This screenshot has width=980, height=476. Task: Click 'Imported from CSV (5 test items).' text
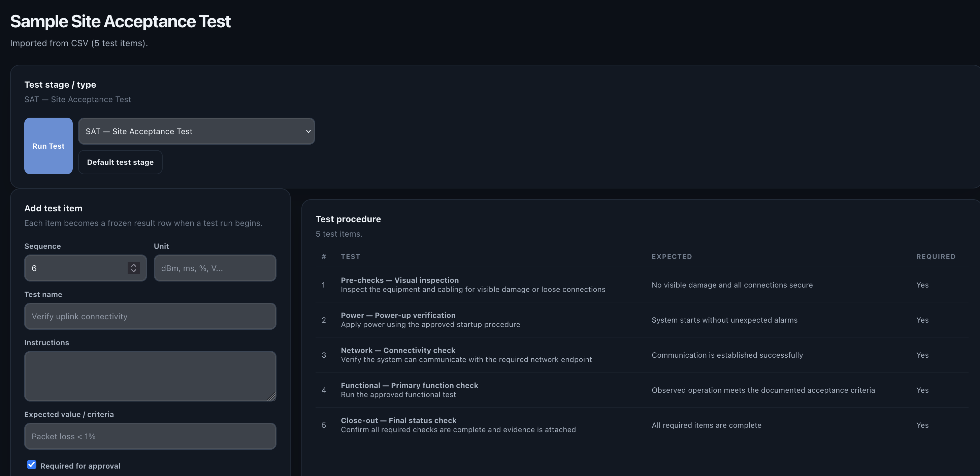pyautogui.click(x=79, y=43)
